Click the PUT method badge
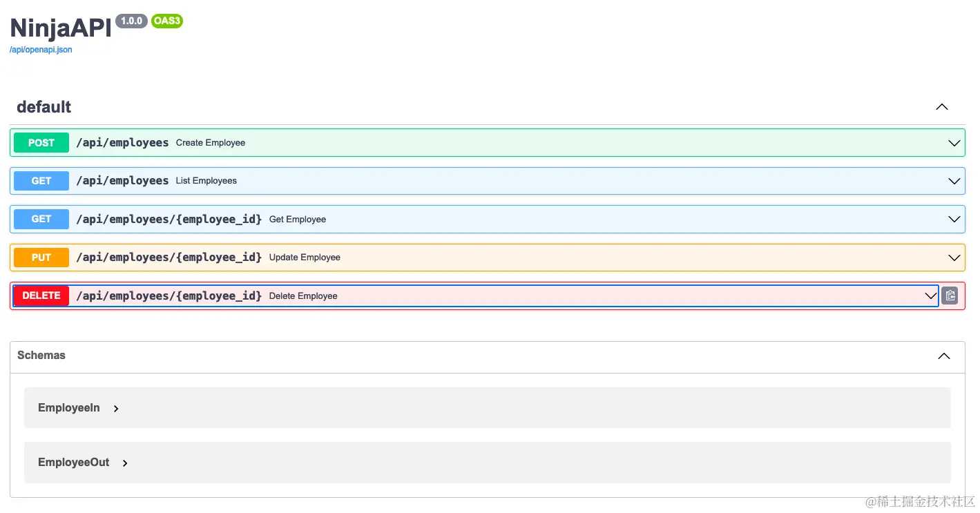980x513 pixels. point(41,258)
